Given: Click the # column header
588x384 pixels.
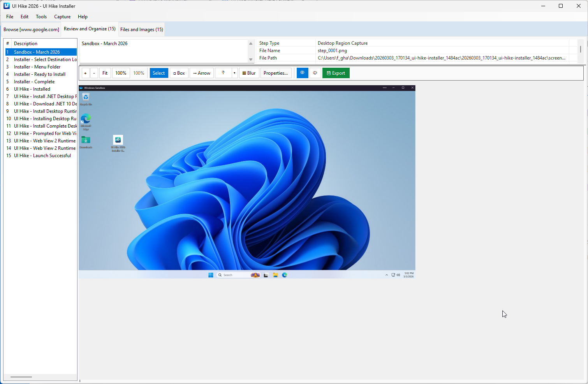Looking at the screenshot, I should pos(8,44).
